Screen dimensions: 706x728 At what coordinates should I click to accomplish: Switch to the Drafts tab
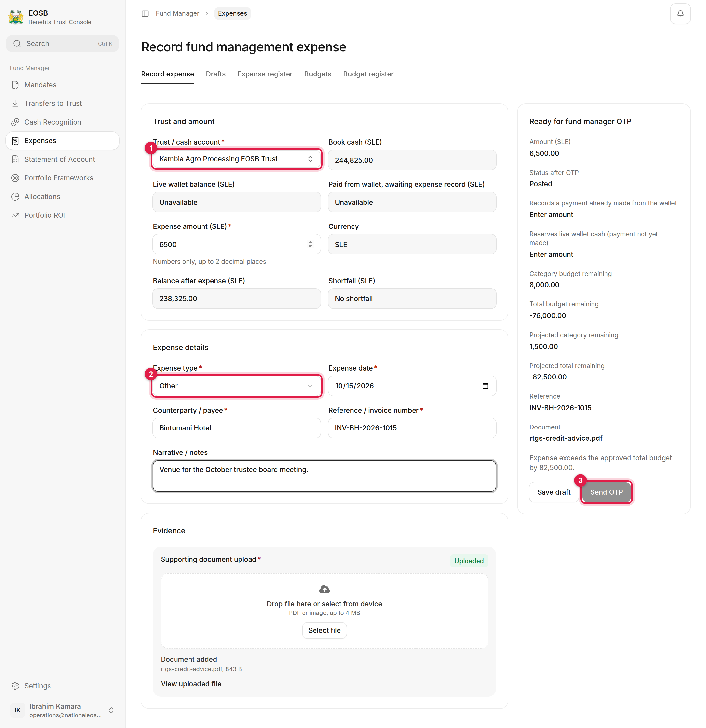(216, 74)
